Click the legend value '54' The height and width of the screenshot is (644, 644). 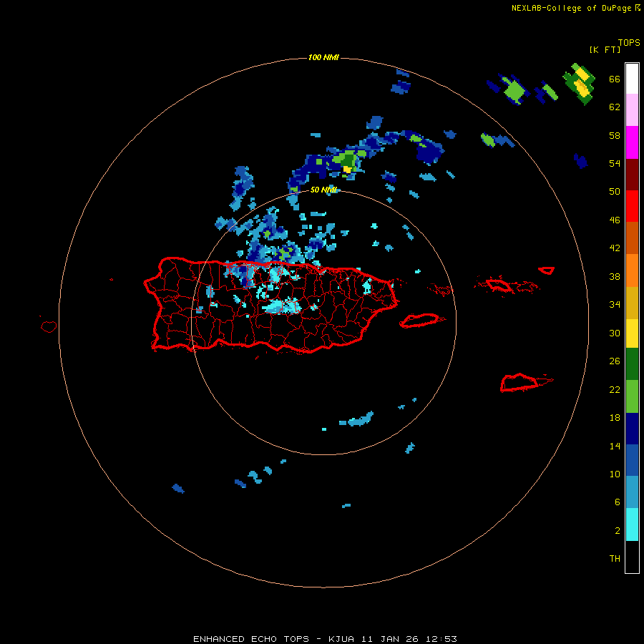pos(615,163)
